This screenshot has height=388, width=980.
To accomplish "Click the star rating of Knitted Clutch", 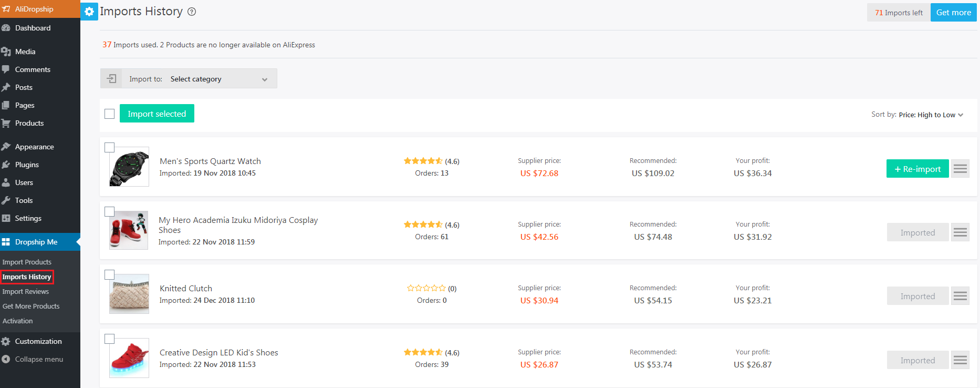I will [x=426, y=288].
